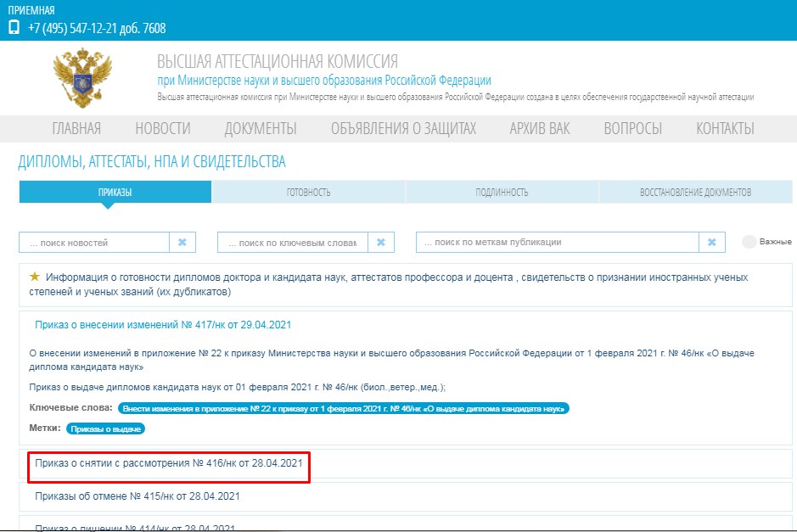Open ВОССТАНОВЛЕНИЕ ДОКУМЕНТОВ tab
Image resolution: width=797 pixels, height=532 pixels.
point(694,193)
